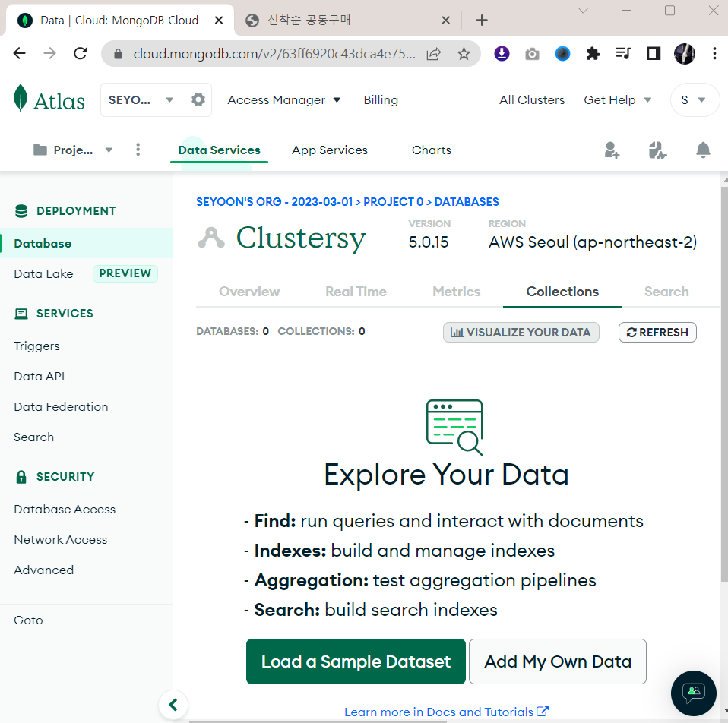Open the Access Manager dropdown
Screen dimensions: 728x723
284,99
